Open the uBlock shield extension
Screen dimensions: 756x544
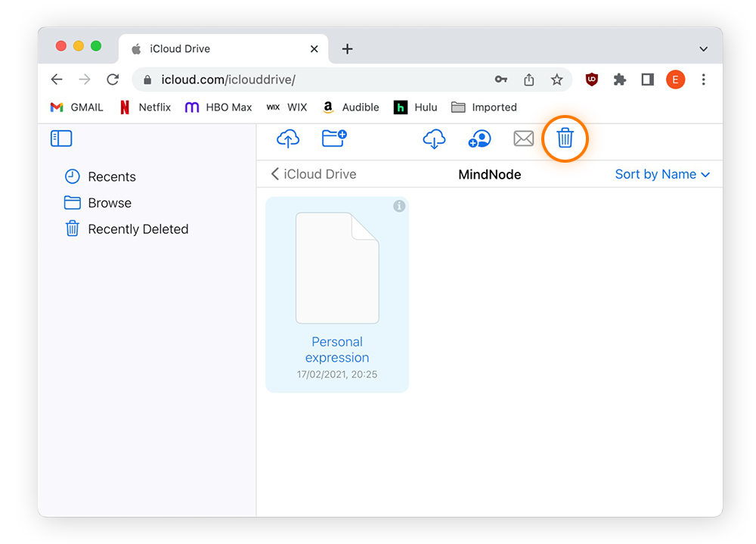click(x=592, y=79)
